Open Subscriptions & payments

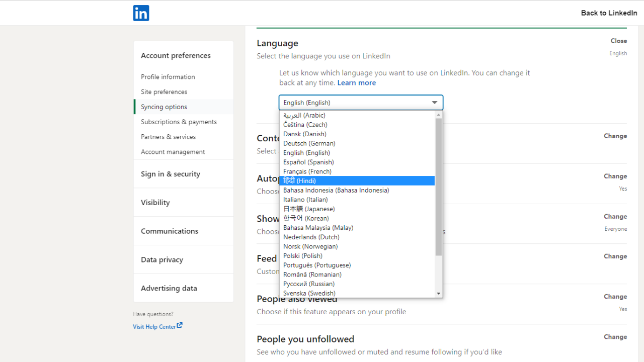click(x=179, y=122)
